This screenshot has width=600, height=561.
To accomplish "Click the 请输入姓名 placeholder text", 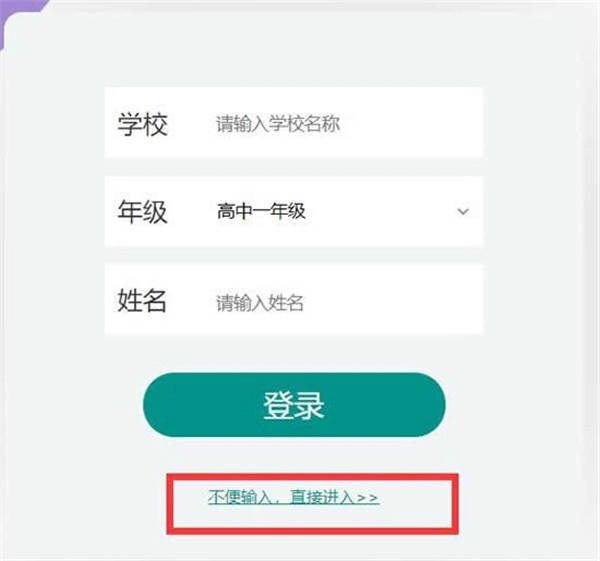I will [x=260, y=303].
